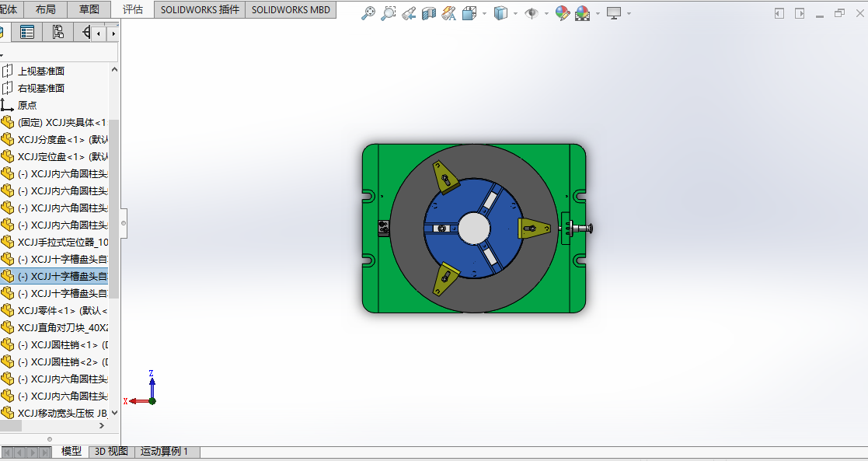This screenshot has width=868, height=461.
Task: Open the 布局 ribbon tab
Action: point(45,9)
